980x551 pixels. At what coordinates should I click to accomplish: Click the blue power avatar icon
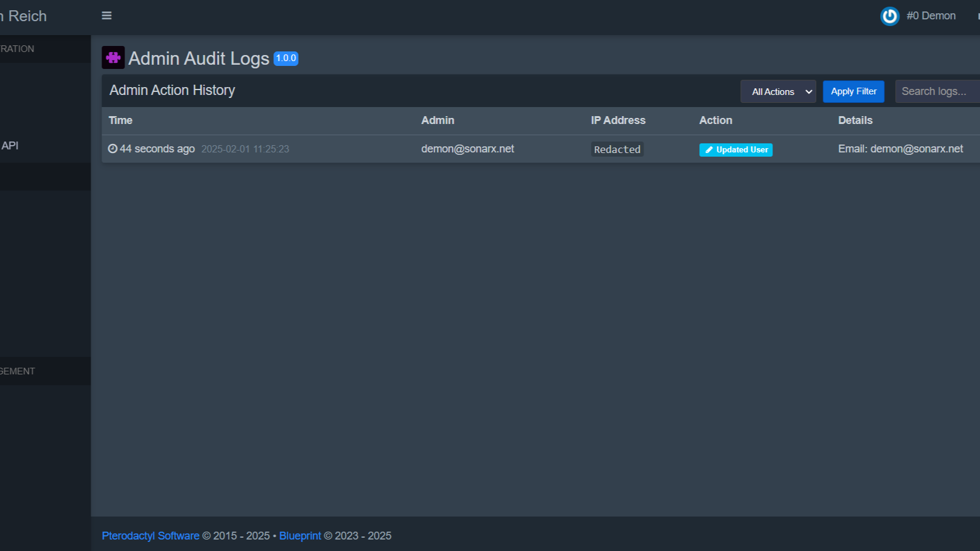[889, 16]
